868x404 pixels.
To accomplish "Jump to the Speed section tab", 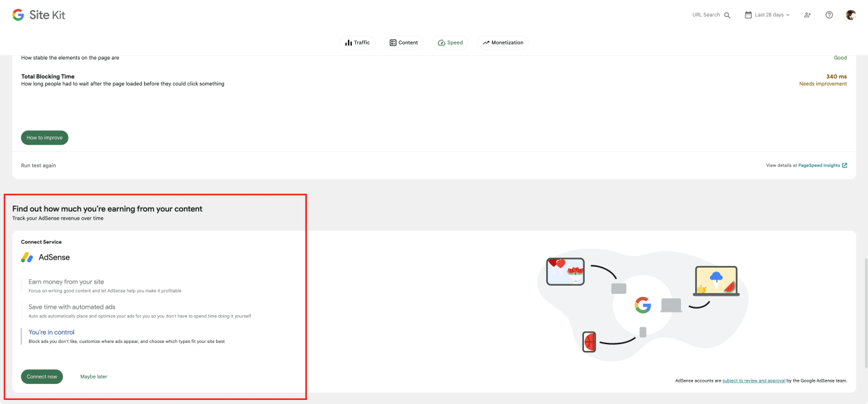I will (450, 42).
